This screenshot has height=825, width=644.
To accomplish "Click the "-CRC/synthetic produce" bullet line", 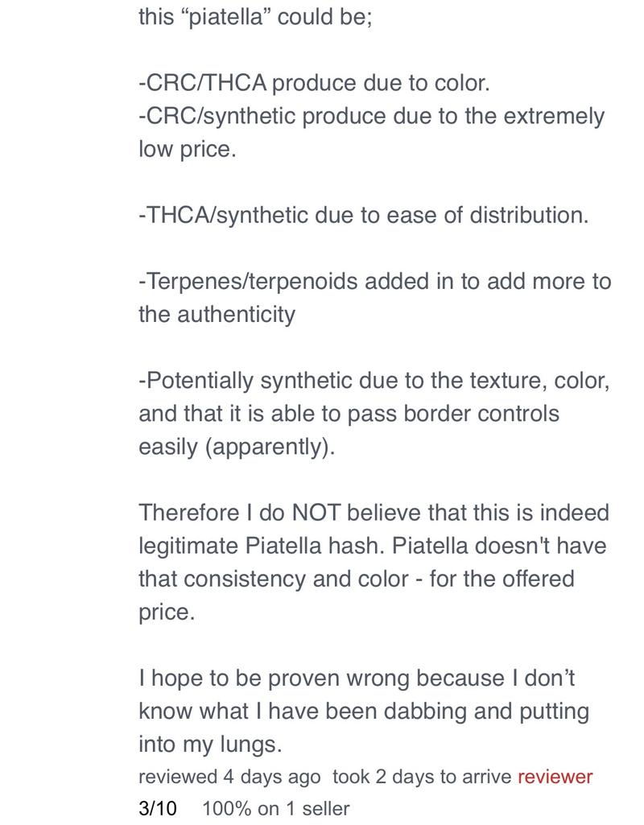I will tap(371, 116).
